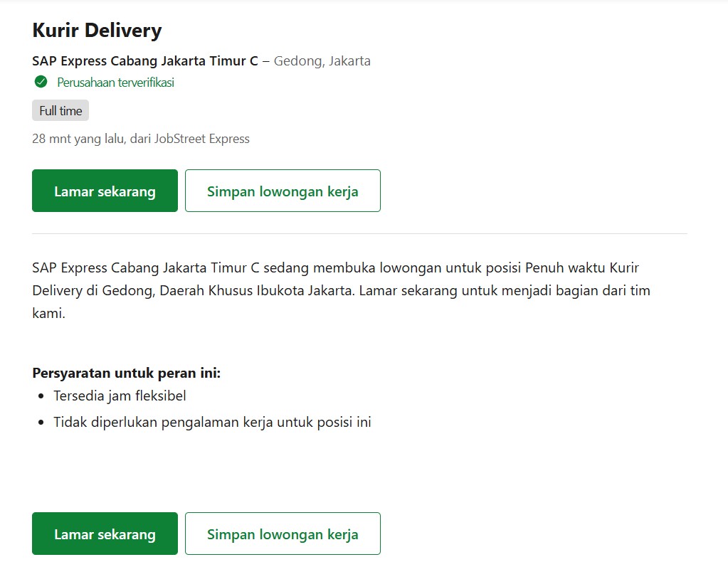The image size is (728, 562).
Task: Click the green verified checkmark icon
Action: 41,82
